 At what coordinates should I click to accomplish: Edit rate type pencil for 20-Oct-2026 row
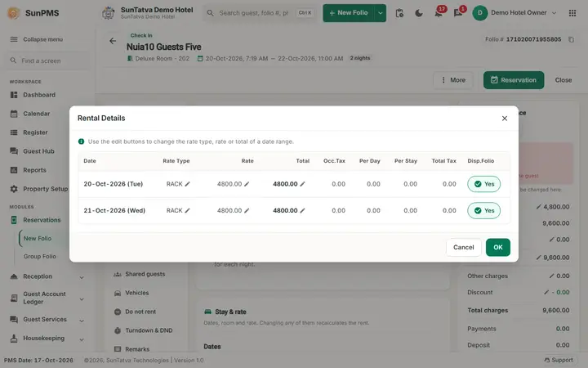pos(188,184)
